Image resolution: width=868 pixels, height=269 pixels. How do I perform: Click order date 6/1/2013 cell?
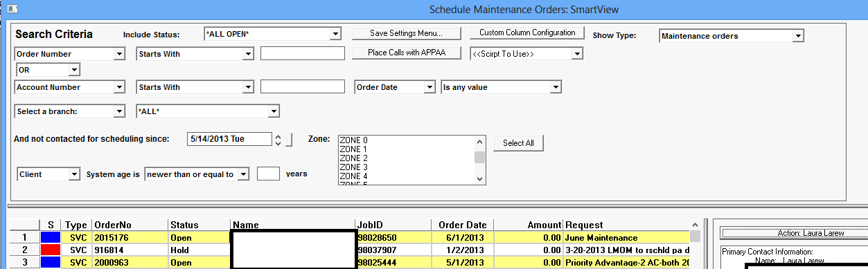462,237
